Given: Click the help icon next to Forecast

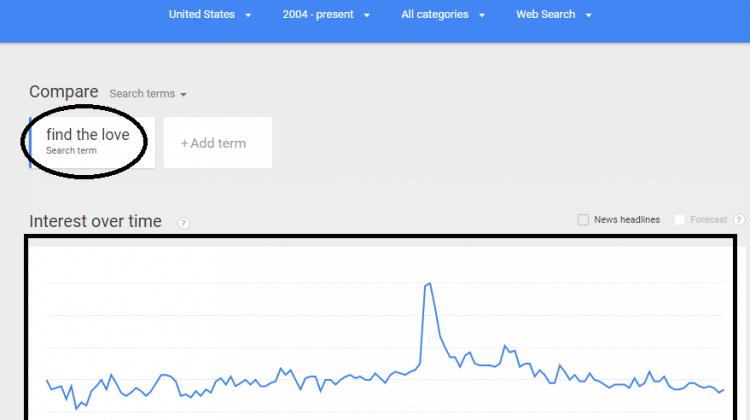Looking at the screenshot, I should point(739,220).
